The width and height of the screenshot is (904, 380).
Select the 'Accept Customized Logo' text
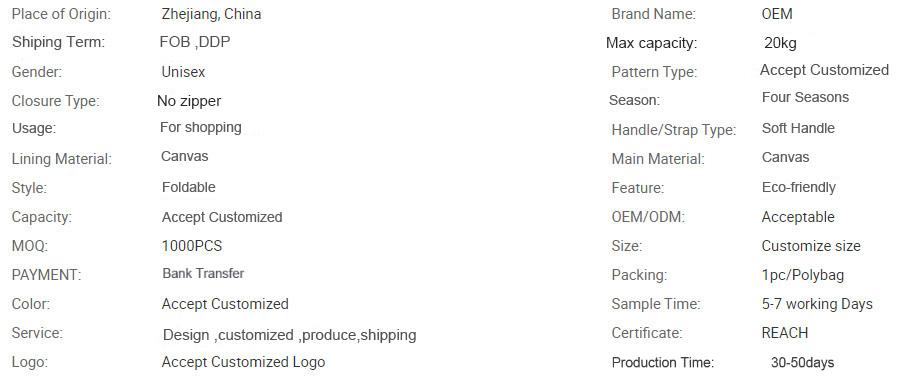243,362
